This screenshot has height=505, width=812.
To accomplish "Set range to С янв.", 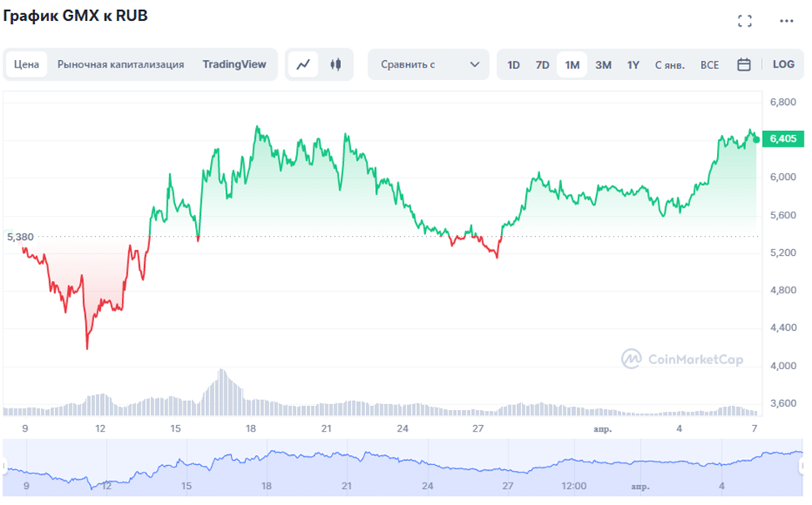I will point(669,65).
